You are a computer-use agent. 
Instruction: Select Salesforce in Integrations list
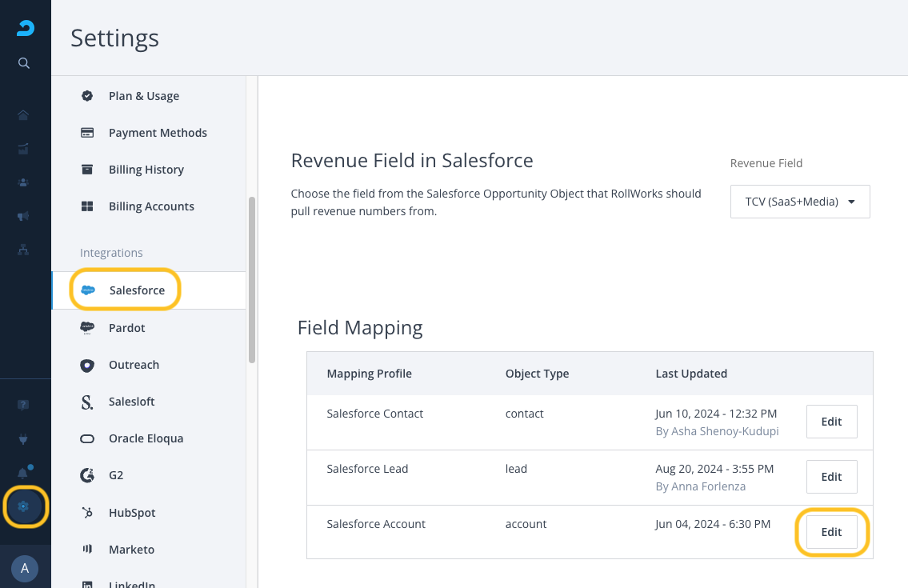pos(137,290)
